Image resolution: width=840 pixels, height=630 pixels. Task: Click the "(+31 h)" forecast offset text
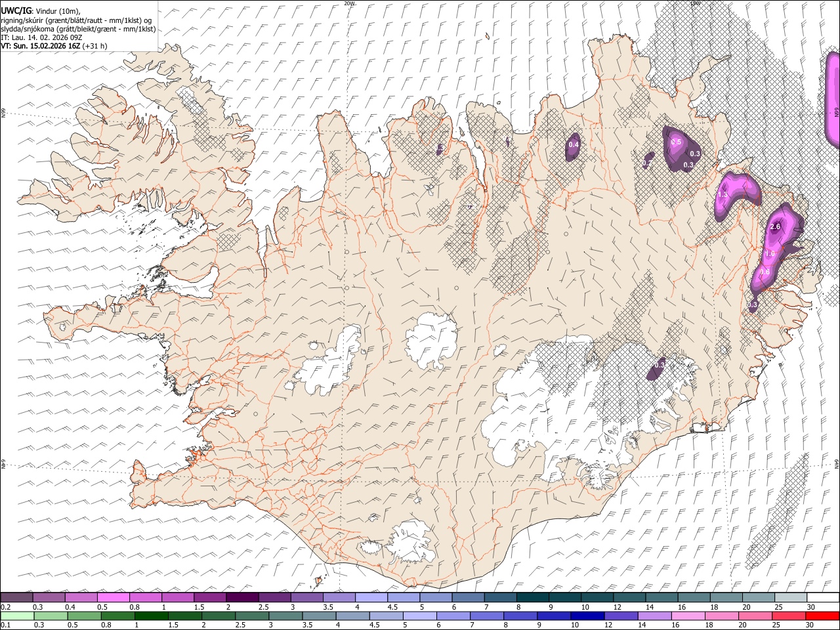point(95,46)
